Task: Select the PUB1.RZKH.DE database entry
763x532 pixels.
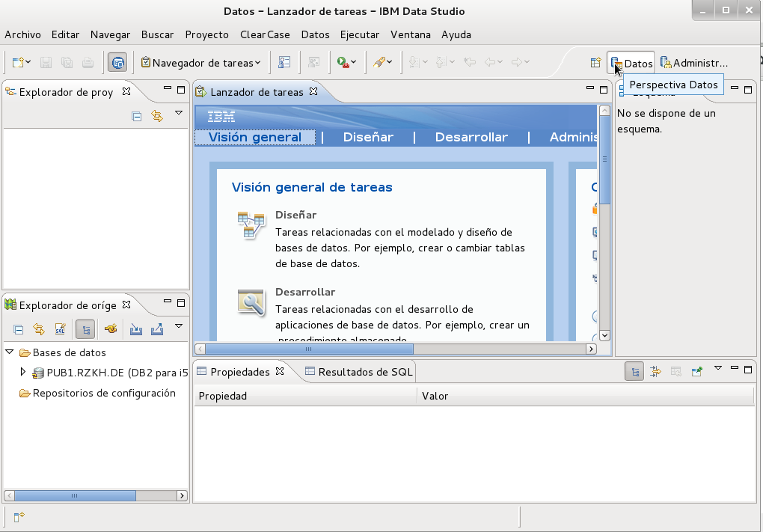Action: click(110, 373)
